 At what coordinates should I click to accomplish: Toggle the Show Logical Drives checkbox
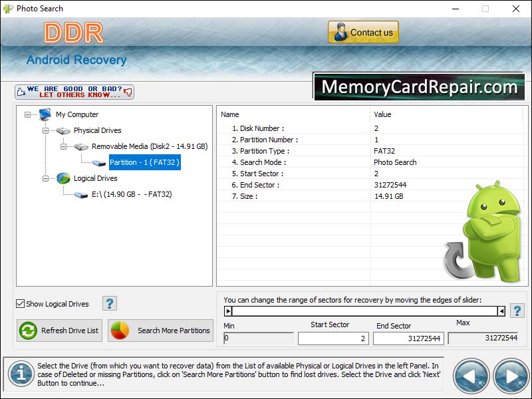pos(21,304)
